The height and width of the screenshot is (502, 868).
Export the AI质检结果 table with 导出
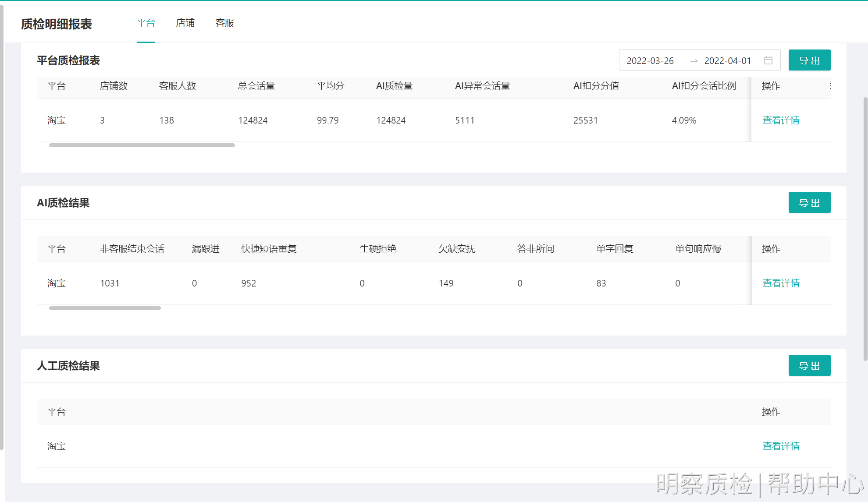[x=809, y=202]
